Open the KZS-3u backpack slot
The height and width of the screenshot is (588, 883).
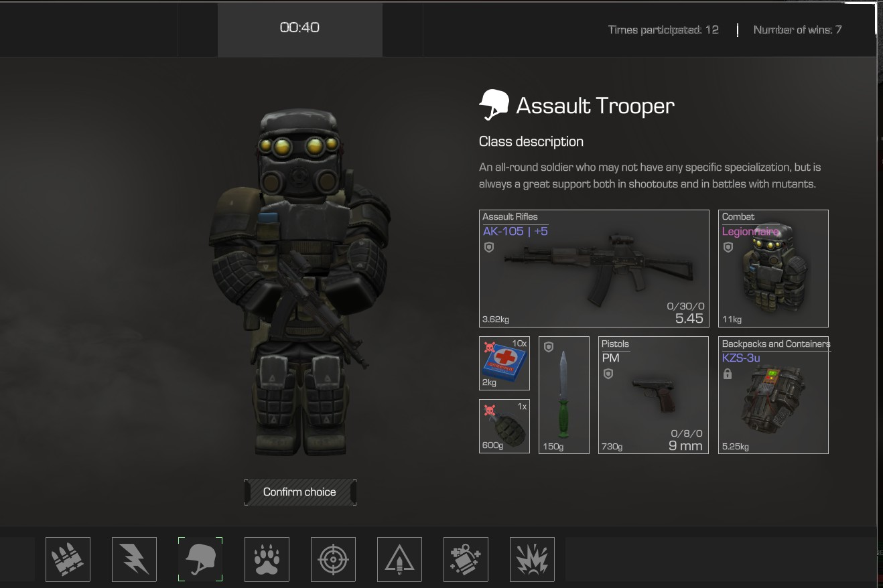coord(773,395)
